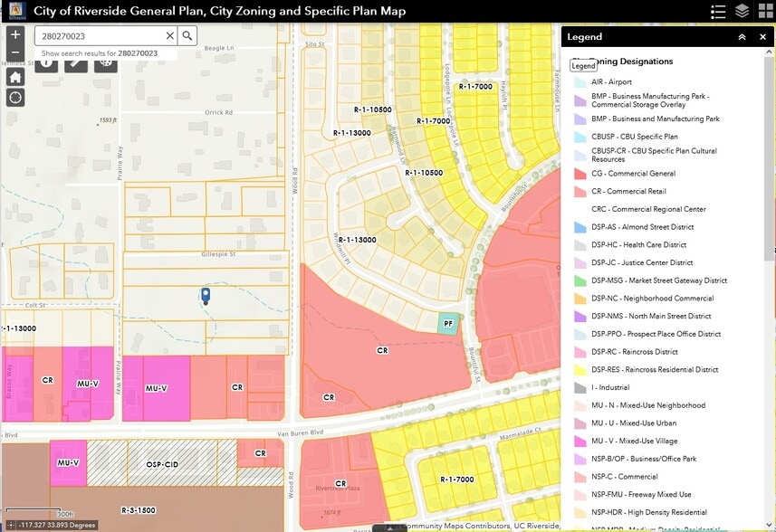Open the Legend widget in the header
Image resolution: width=776 pixels, height=532 pixels.
coord(719,12)
